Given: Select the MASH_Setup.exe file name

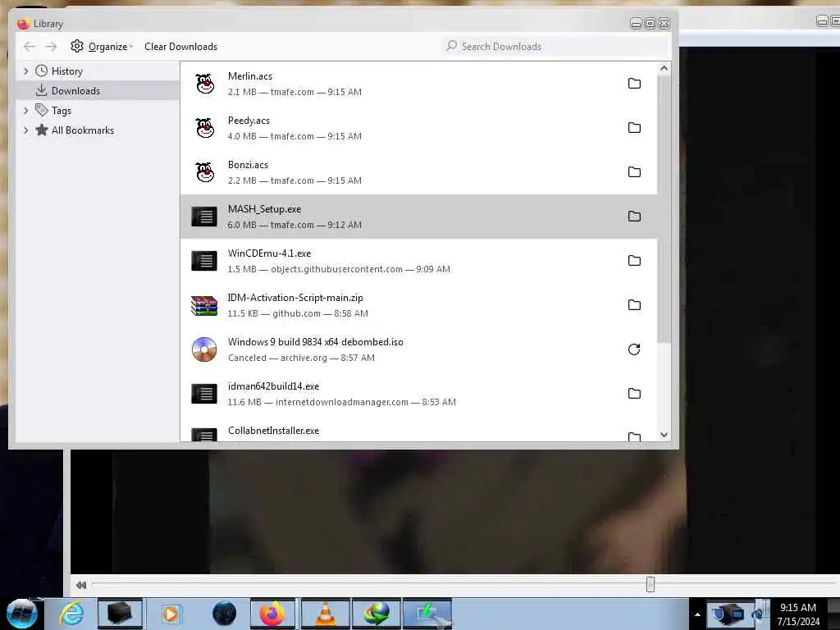Looking at the screenshot, I should tap(264, 209).
